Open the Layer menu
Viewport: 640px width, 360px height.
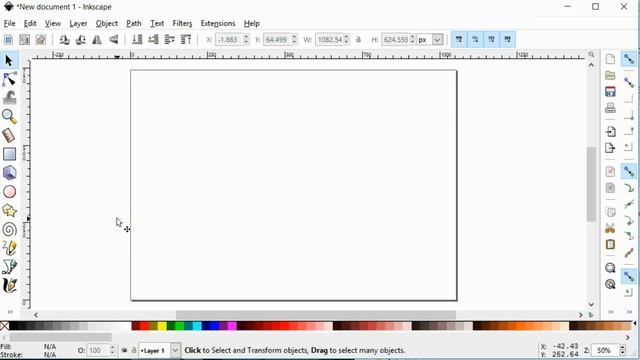78,24
